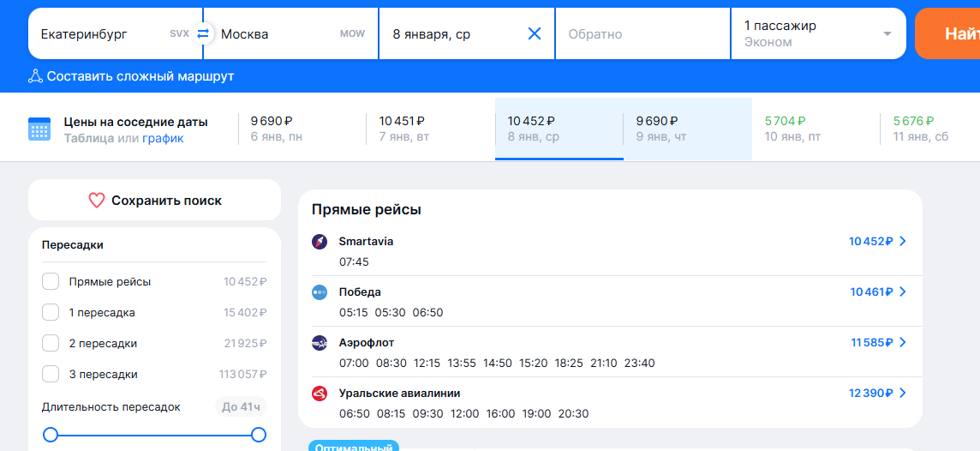This screenshot has height=451, width=980.
Task: Click the Обратно return date field
Action: [x=642, y=33]
